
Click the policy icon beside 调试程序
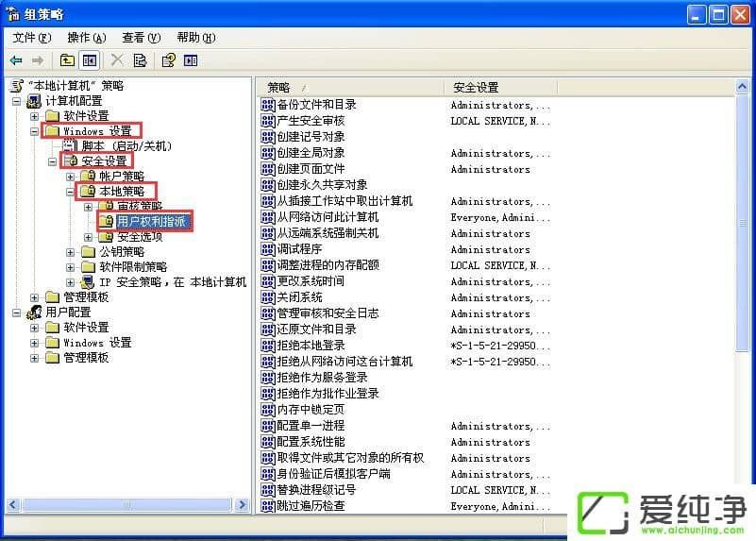(268, 249)
